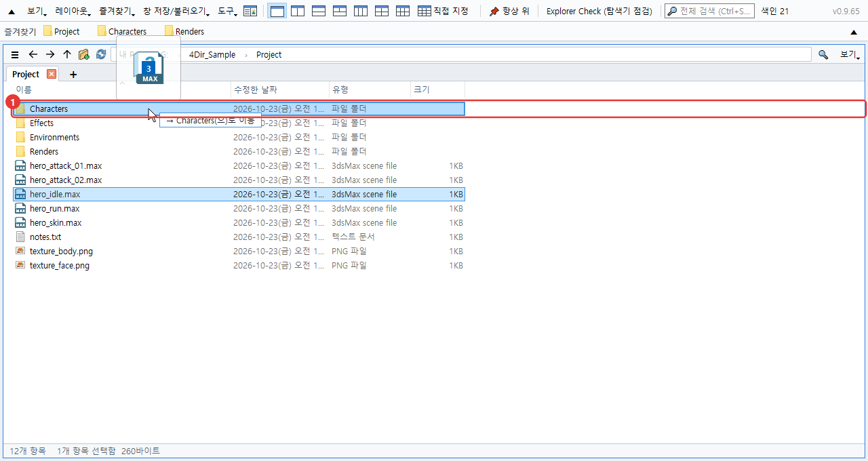Sort by the 수정한 날짜 column header
Viewport: 868px width, 461px height.
[280, 89]
